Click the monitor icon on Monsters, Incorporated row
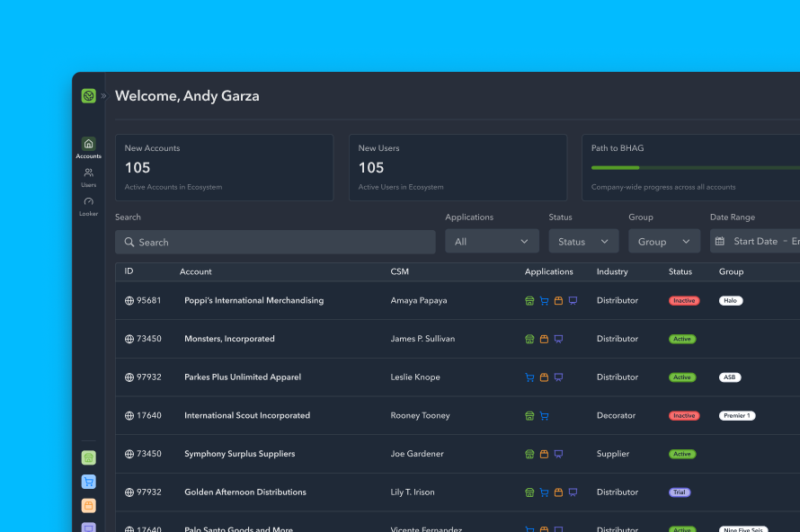Screen dimensions: 800x532 [x=558, y=339]
